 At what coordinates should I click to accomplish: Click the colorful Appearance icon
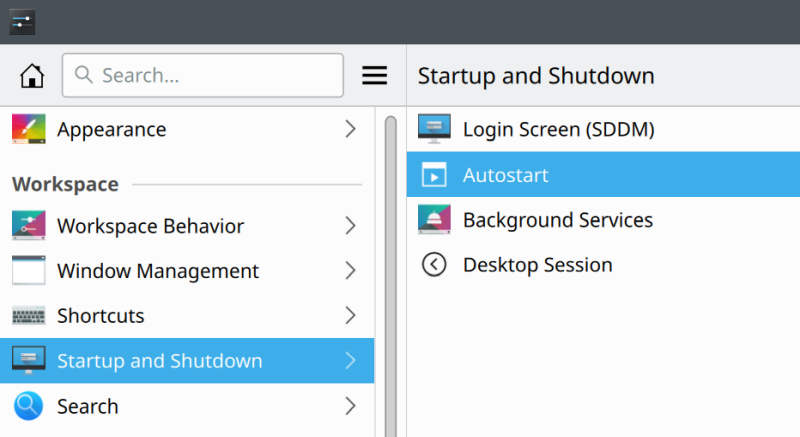click(29, 129)
